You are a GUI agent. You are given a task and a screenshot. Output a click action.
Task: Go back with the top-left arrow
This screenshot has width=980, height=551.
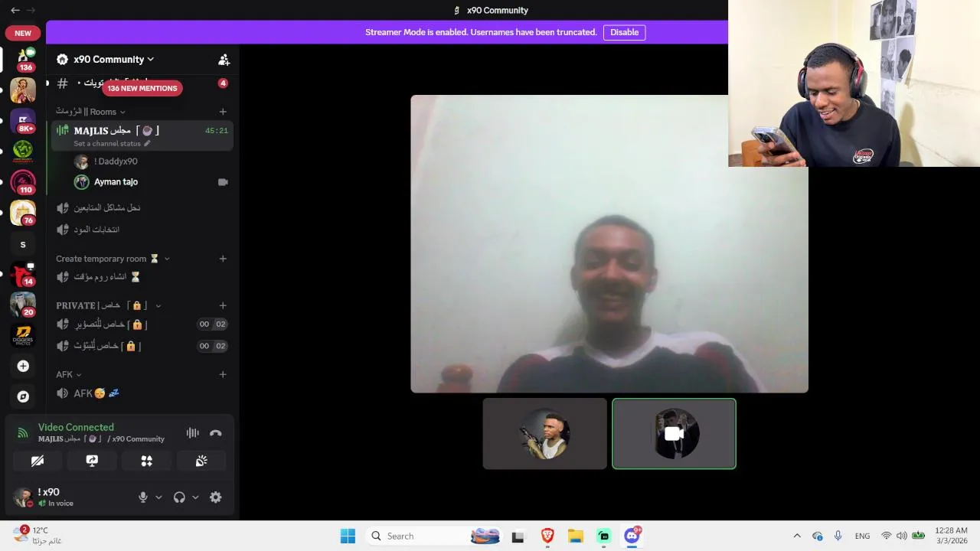pos(15,10)
